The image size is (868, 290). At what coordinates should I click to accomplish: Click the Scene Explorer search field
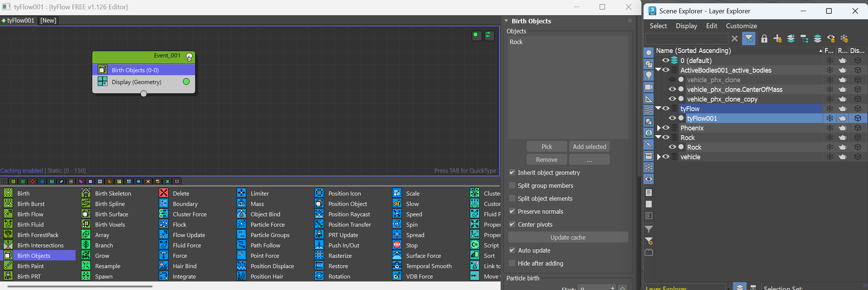click(x=686, y=39)
